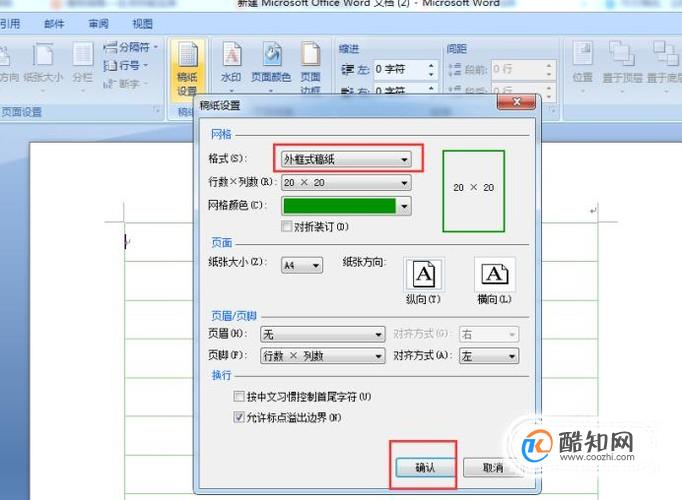Open the 格式 format dropdown
Viewport: 682px width, 500px height.
[x=346, y=160]
